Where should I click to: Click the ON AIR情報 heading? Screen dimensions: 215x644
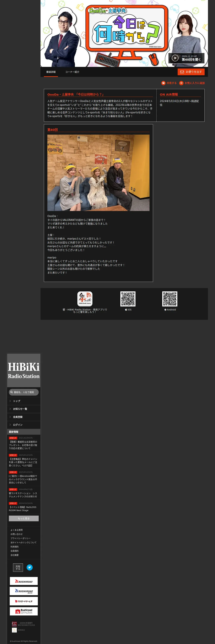pyautogui.click(x=169, y=94)
